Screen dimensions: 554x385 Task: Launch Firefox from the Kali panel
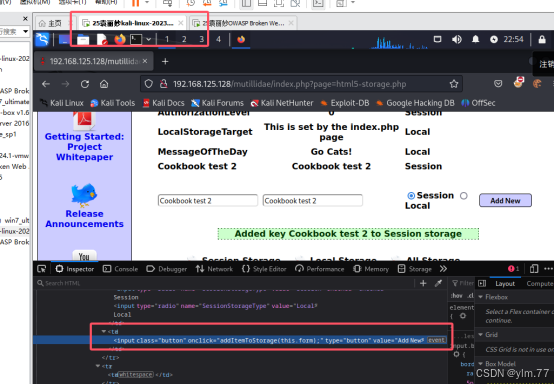click(120, 39)
